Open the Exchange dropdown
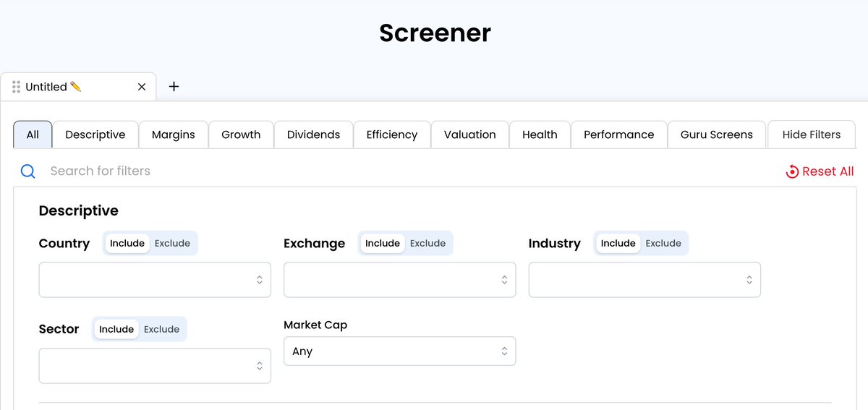This screenshot has width=868, height=410. 399,280
